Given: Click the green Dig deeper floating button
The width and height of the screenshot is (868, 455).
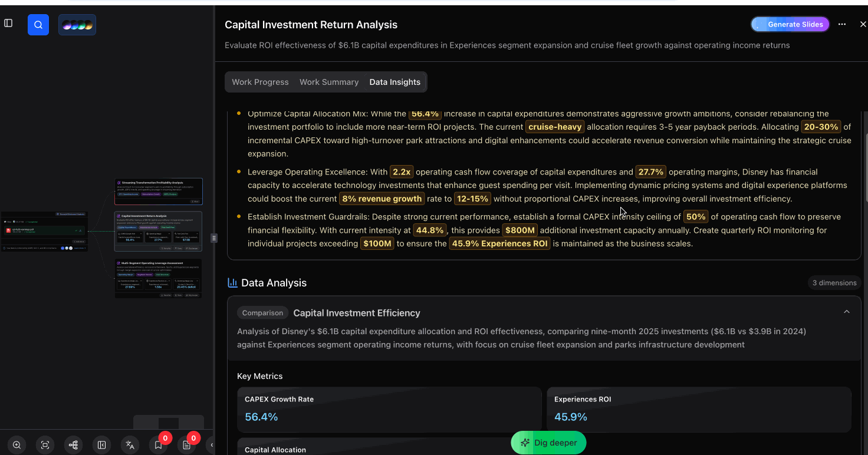Looking at the screenshot, I should 548,443.
